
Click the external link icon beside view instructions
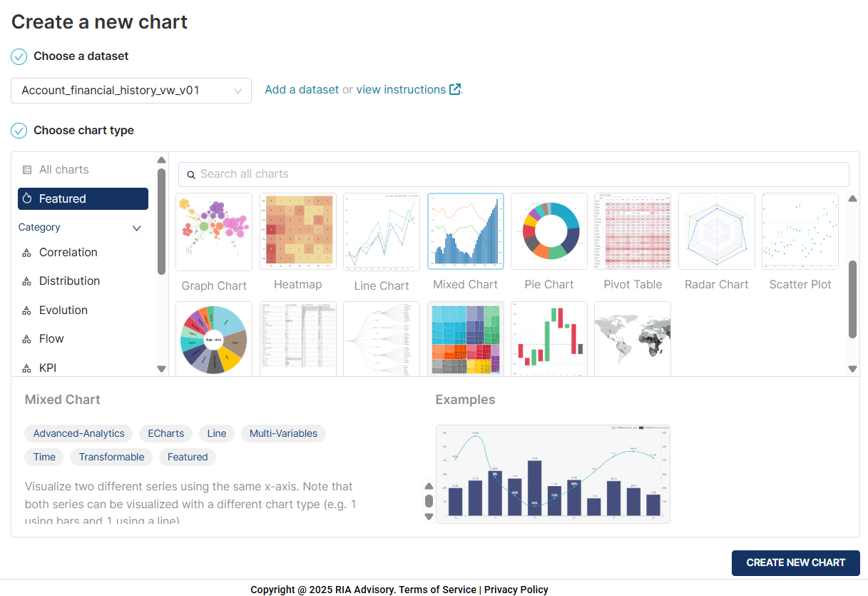[455, 90]
